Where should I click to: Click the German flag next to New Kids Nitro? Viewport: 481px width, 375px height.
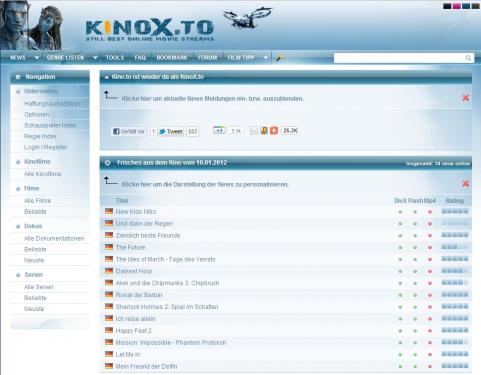109,211
